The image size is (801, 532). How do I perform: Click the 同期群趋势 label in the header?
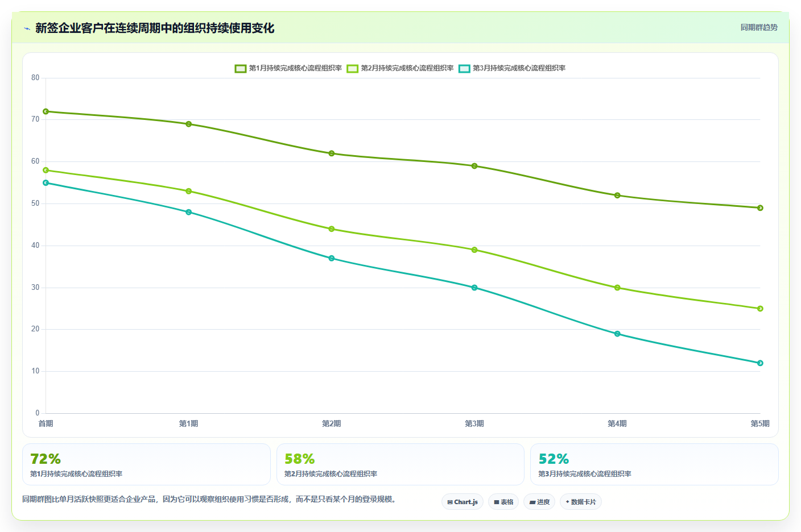759,27
